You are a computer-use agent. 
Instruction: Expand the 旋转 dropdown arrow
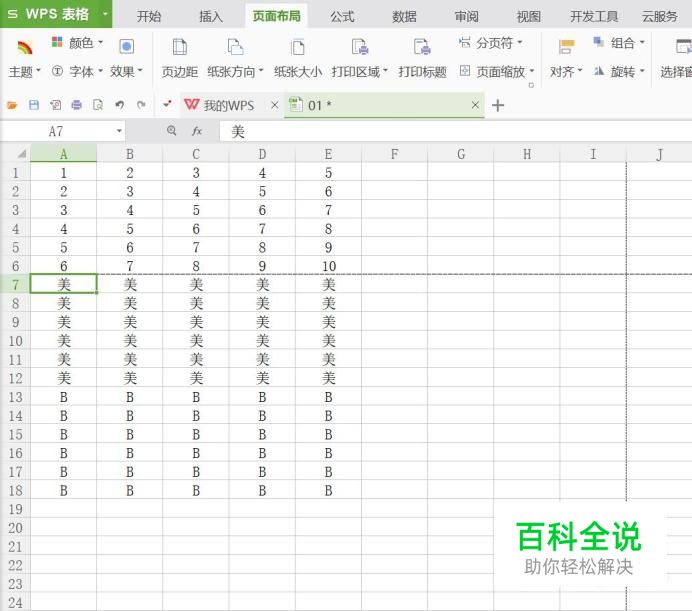[642, 71]
